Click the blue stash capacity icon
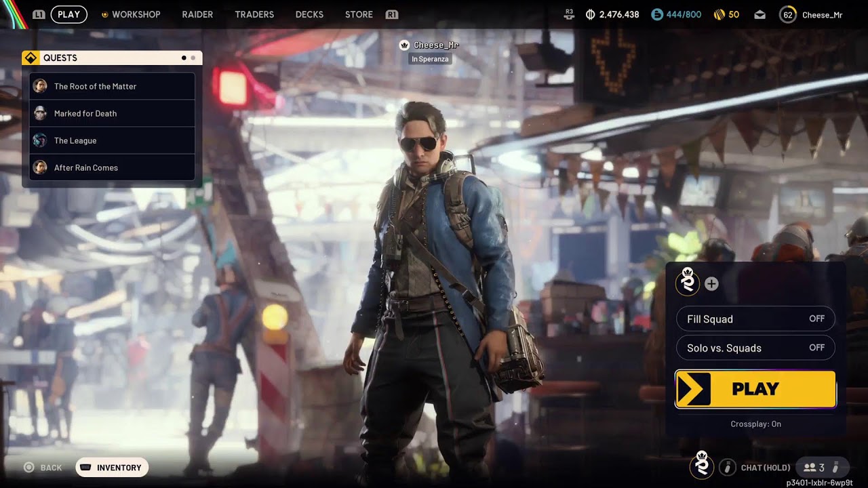868x488 pixels. [x=656, y=14]
